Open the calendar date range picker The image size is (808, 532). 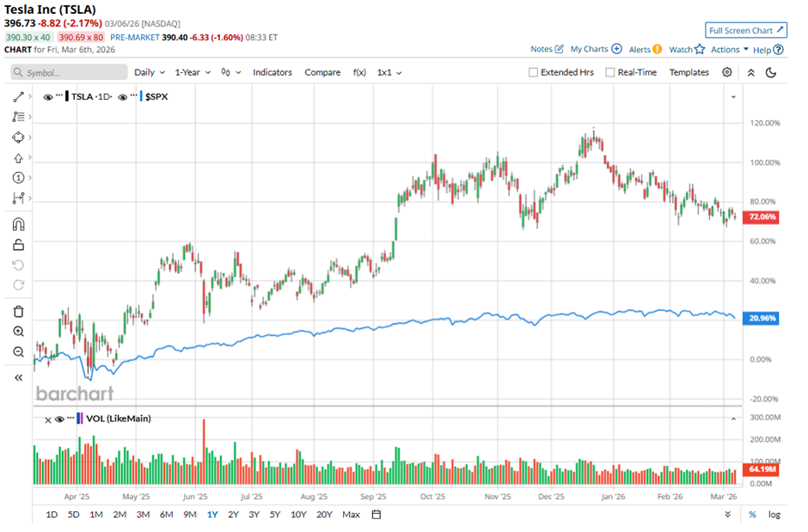click(x=376, y=515)
